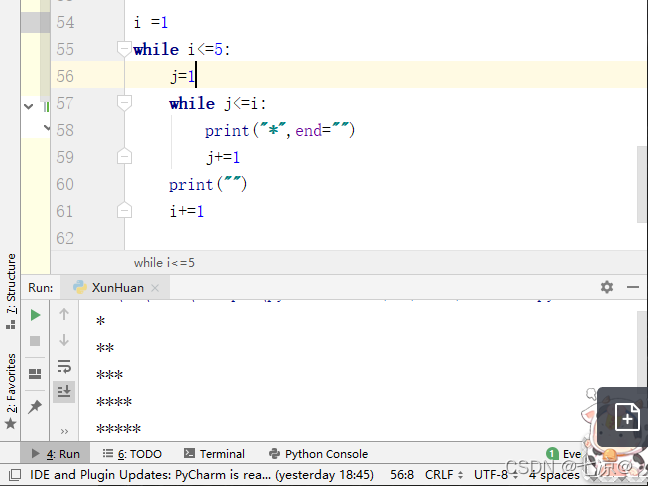The width and height of the screenshot is (648, 486).
Task: Pin the XunHuan run tab
Action: [x=35, y=407]
